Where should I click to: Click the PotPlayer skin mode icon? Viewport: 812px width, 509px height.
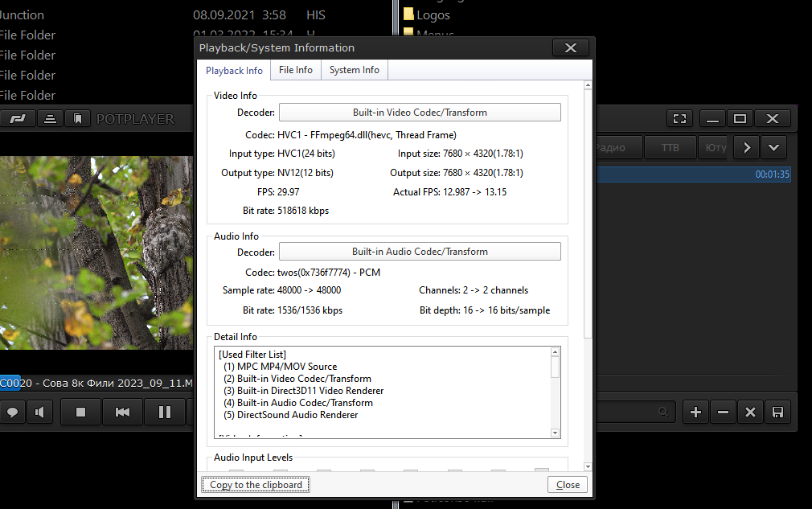tap(18, 119)
